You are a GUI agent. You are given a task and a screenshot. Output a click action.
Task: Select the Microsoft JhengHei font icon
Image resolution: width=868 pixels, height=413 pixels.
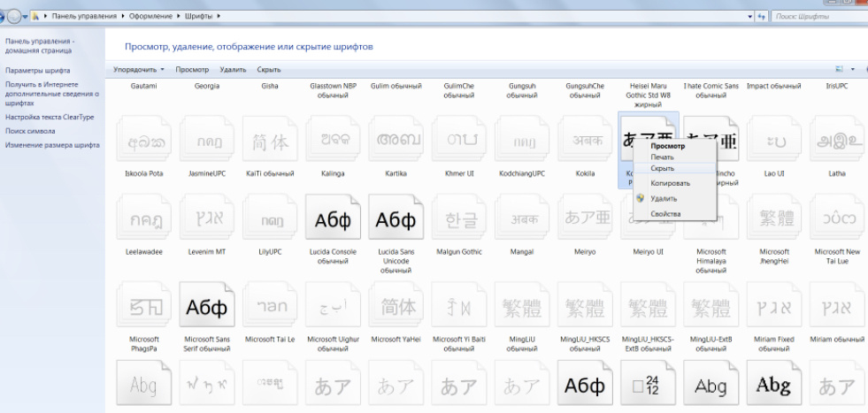point(774,217)
